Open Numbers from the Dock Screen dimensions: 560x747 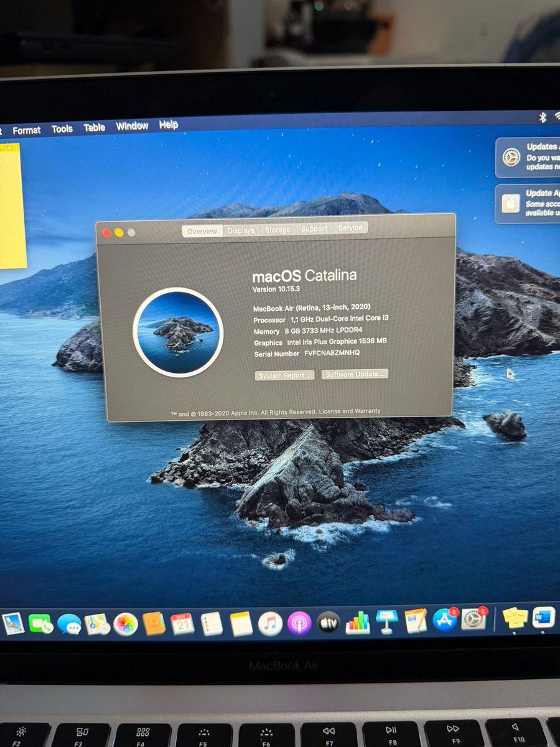pyautogui.click(x=358, y=622)
